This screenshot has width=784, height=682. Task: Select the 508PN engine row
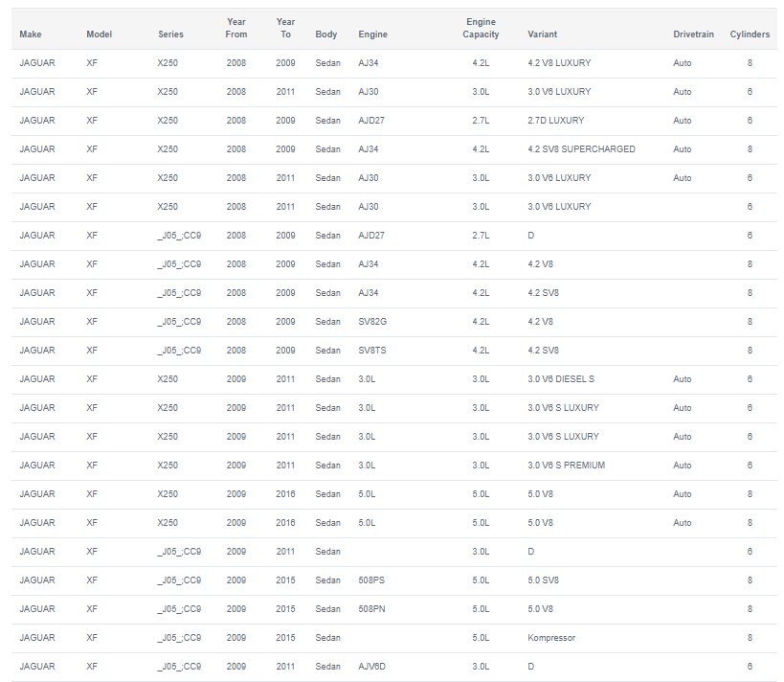click(394, 609)
